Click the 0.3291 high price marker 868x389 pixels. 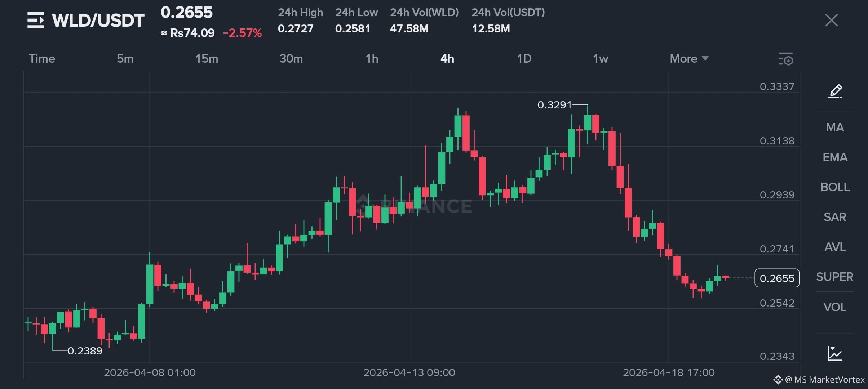point(554,105)
